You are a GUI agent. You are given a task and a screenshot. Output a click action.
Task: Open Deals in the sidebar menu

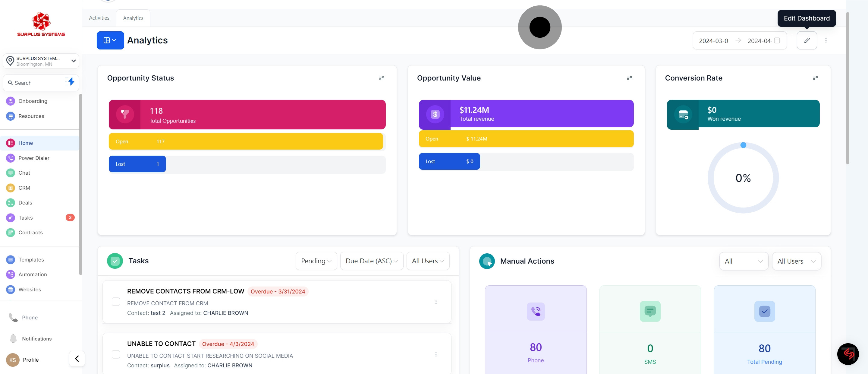pos(25,203)
